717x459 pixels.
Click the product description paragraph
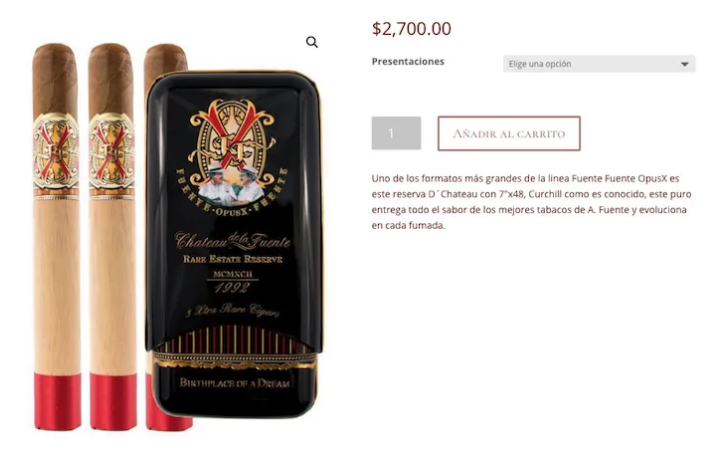pos(531,202)
